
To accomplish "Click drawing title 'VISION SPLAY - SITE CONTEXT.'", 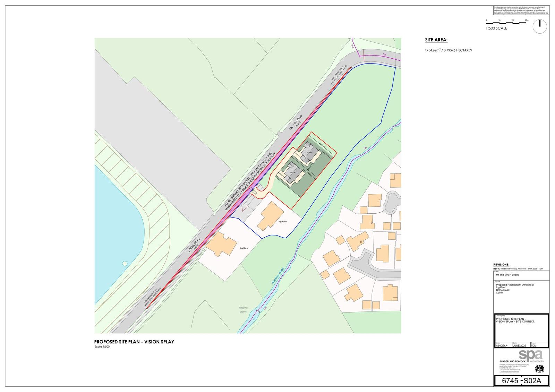I will 515,322.
